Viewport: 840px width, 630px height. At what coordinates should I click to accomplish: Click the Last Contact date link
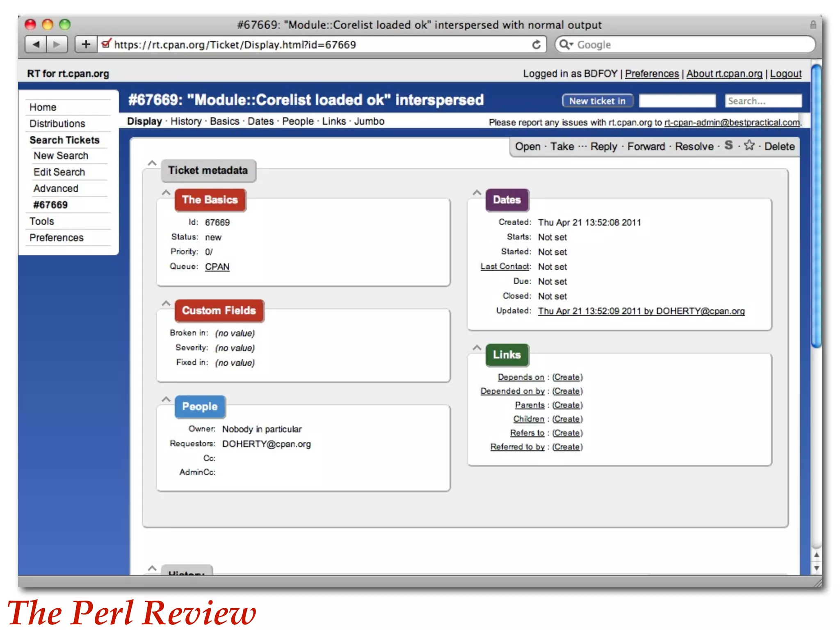tap(505, 267)
